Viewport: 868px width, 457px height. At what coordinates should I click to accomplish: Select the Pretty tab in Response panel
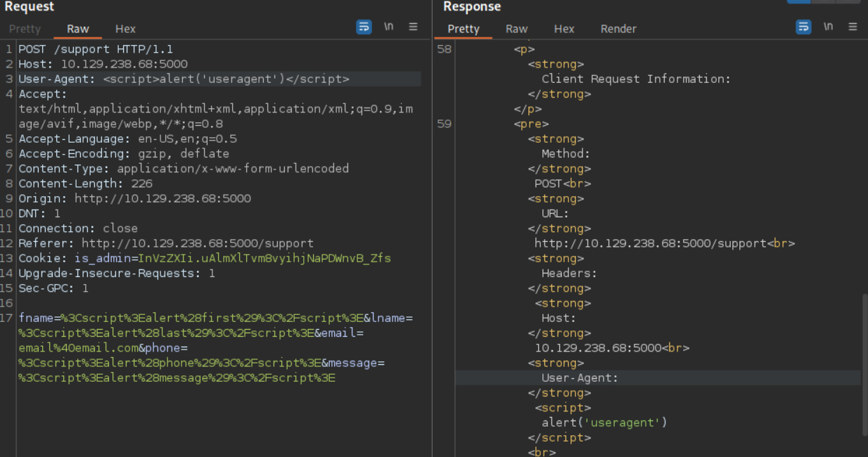tap(464, 29)
